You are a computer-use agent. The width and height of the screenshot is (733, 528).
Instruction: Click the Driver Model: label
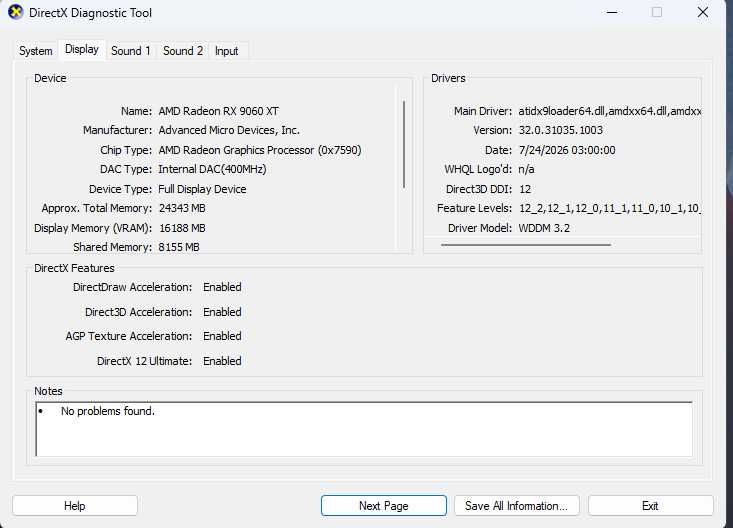point(480,228)
